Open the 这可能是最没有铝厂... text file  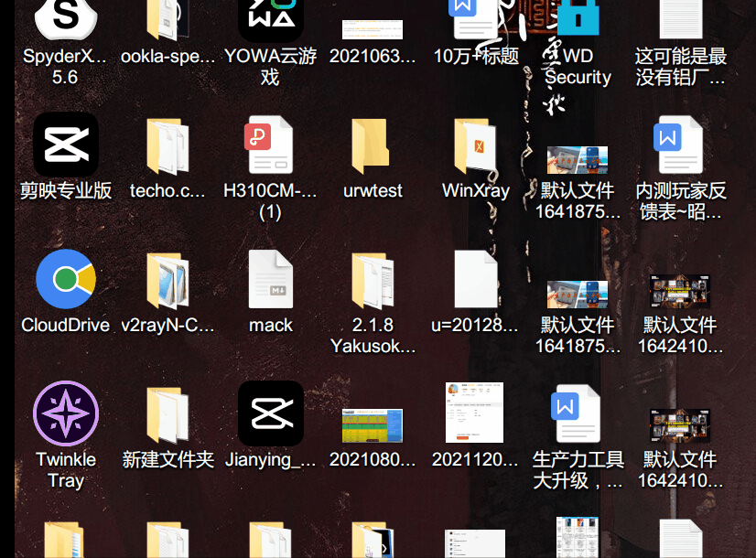tap(680, 19)
